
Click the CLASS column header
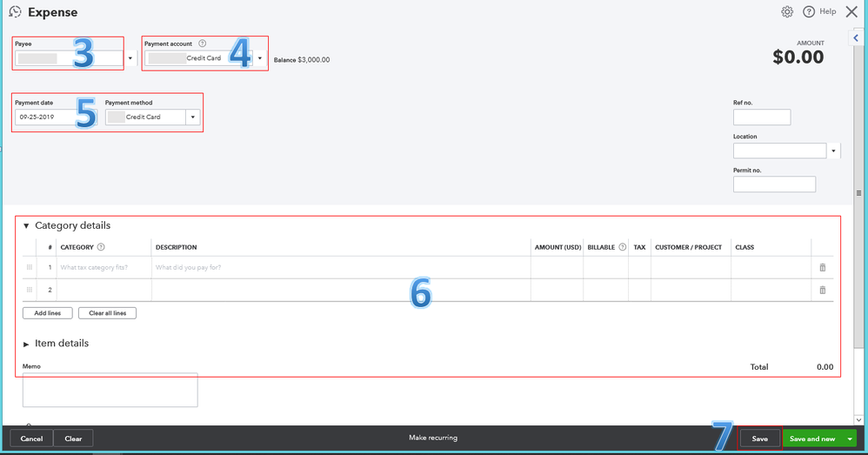(x=744, y=247)
